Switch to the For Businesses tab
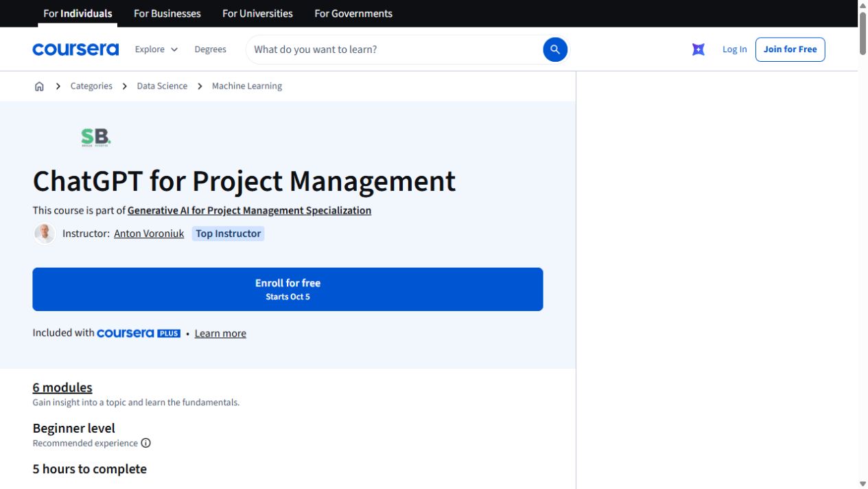868x489 pixels. (167, 13)
